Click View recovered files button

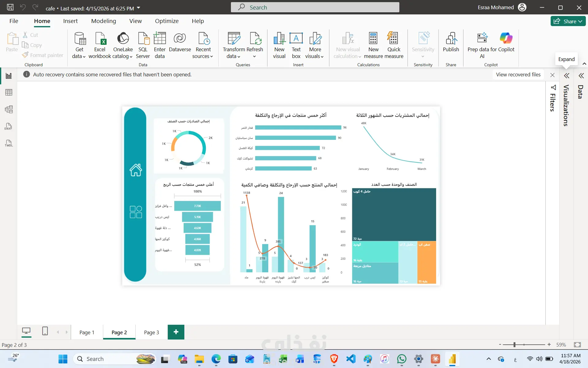click(518, 75)
